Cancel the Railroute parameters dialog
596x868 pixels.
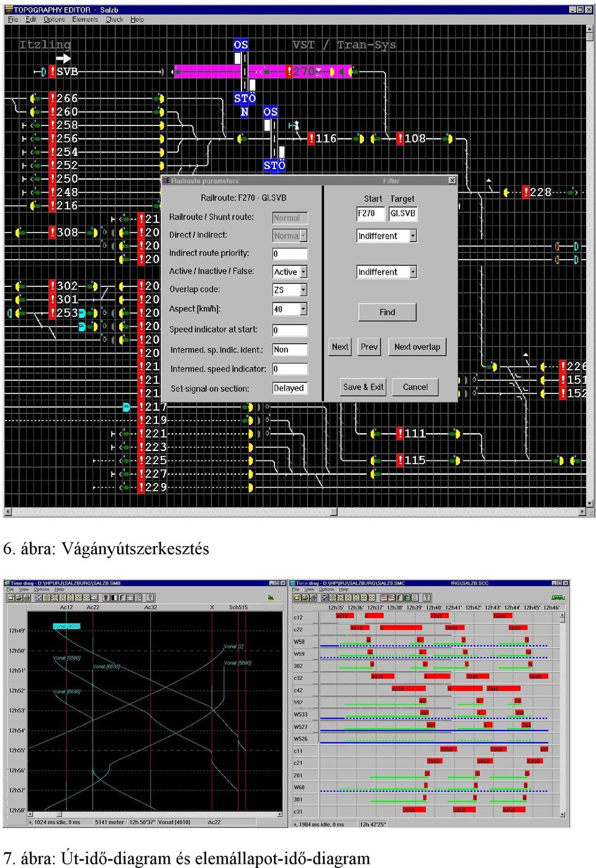coord(415,387)
